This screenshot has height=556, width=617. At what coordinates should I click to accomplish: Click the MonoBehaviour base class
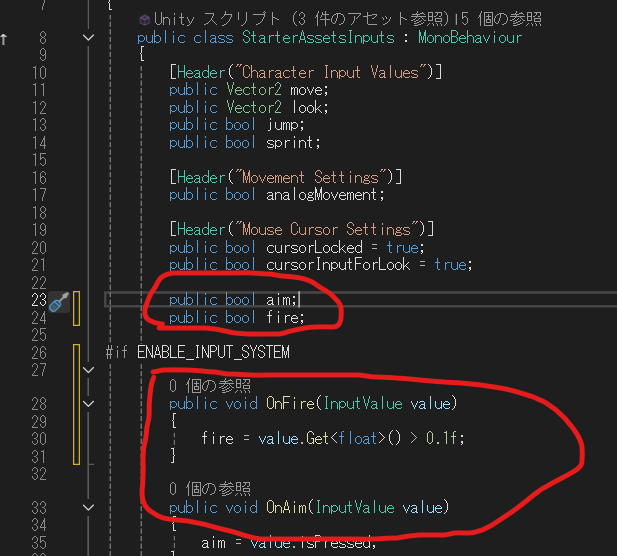pyautogui.click(x=470, y=38)
